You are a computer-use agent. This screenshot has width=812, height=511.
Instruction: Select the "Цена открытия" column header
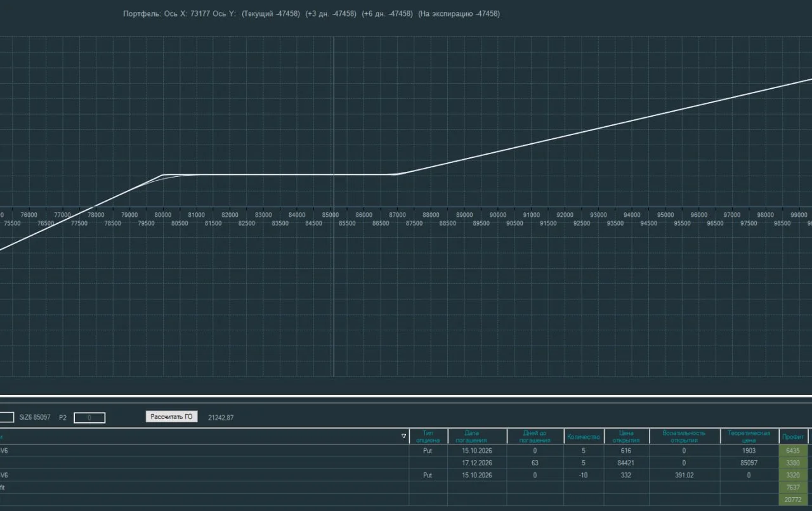click(x=626, y=436)
